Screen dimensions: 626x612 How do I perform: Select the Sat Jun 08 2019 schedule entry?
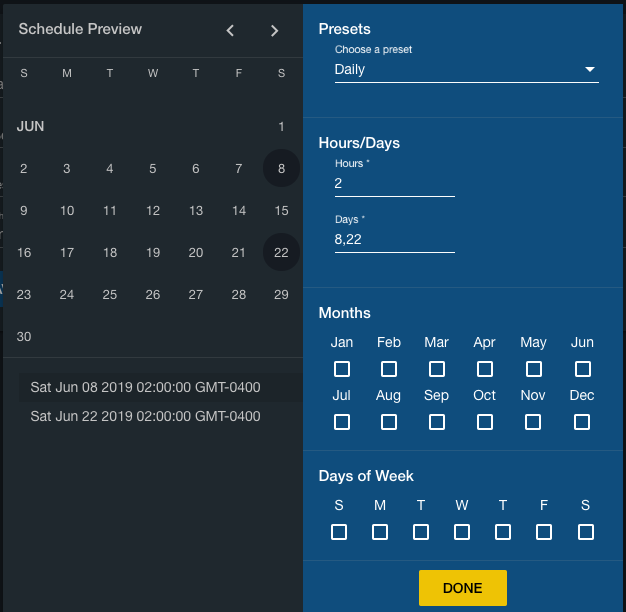(145, 387)
